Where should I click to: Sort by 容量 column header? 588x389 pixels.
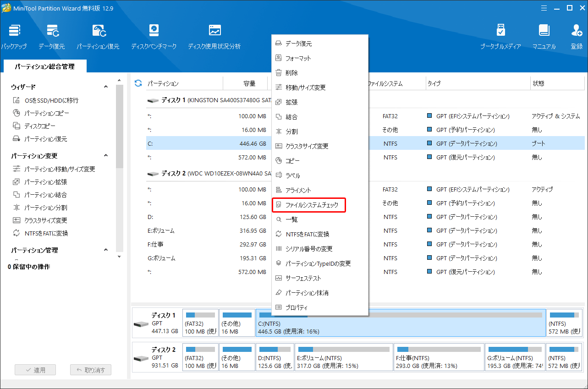click(x=246, y=83)
